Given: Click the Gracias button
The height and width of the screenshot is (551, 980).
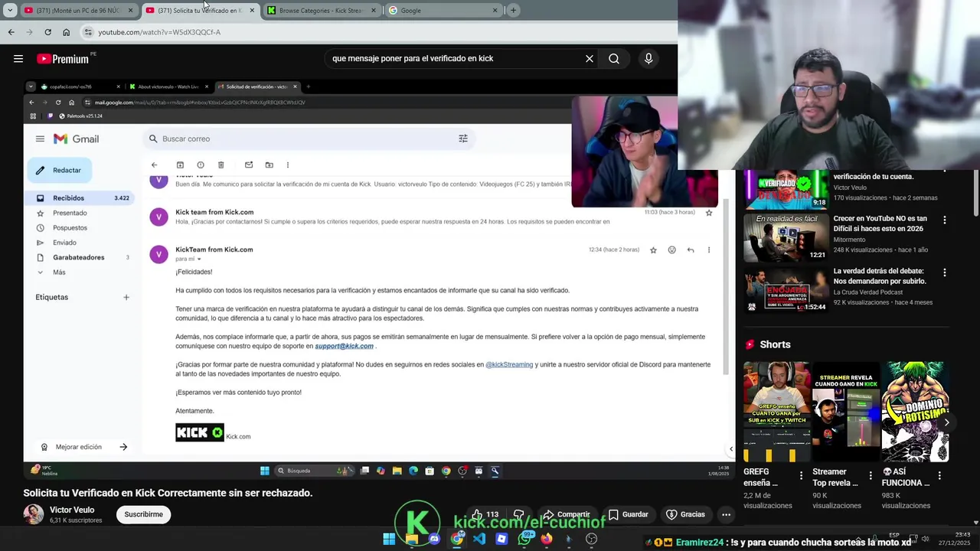Looking at the screenshot, I should 685,514.
